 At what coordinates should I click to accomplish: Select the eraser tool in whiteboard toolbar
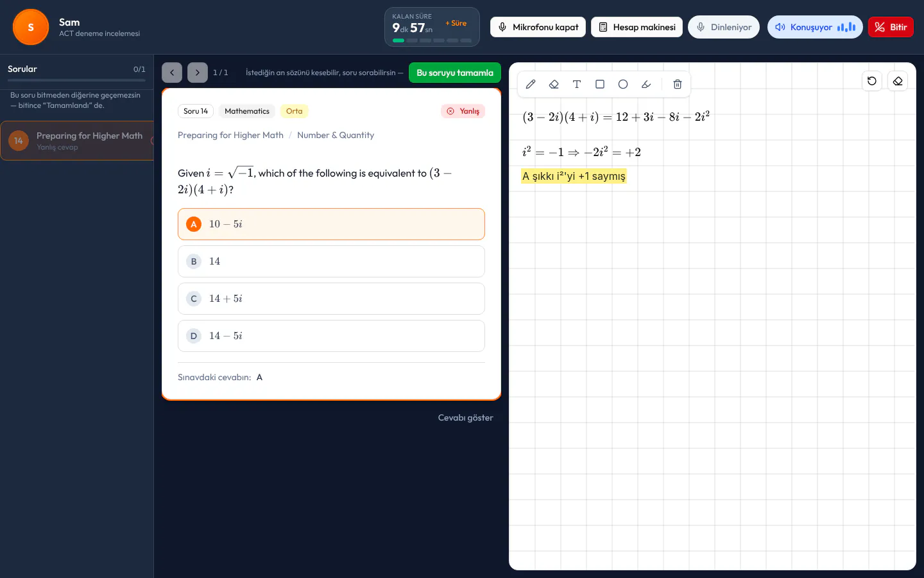click(x=554, y=84)
